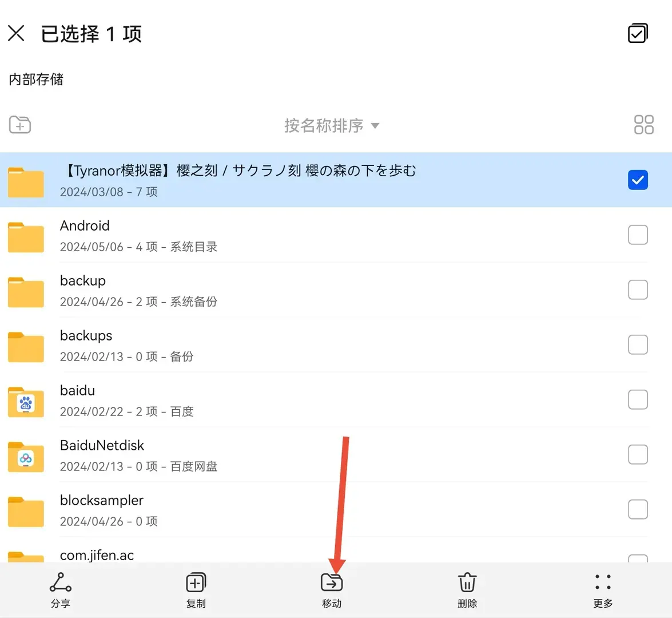Tap the Copy icon in bottom bar
Viewport: 672px width, 618px height.
196,583
